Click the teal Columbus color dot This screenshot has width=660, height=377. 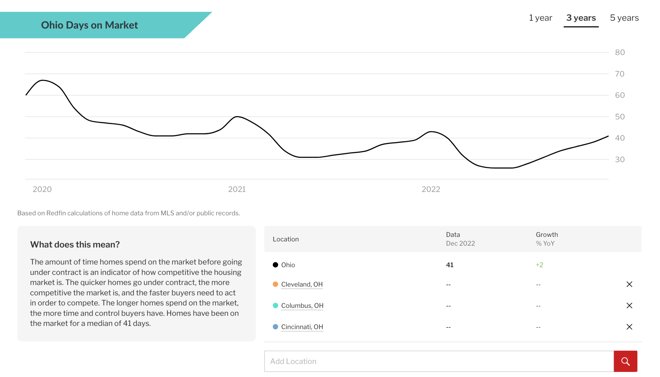[x=275, y=305]
